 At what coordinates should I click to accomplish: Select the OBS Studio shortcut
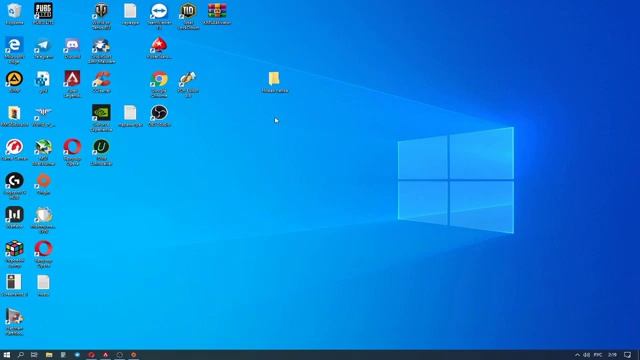pos(159,113)
